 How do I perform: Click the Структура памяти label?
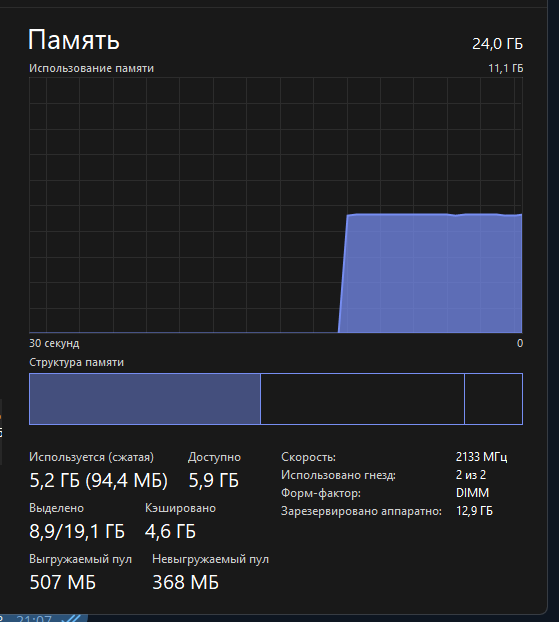click(76, 362)
